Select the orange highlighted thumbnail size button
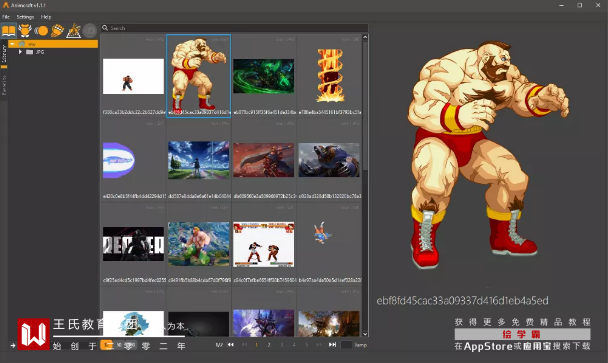 107,345
